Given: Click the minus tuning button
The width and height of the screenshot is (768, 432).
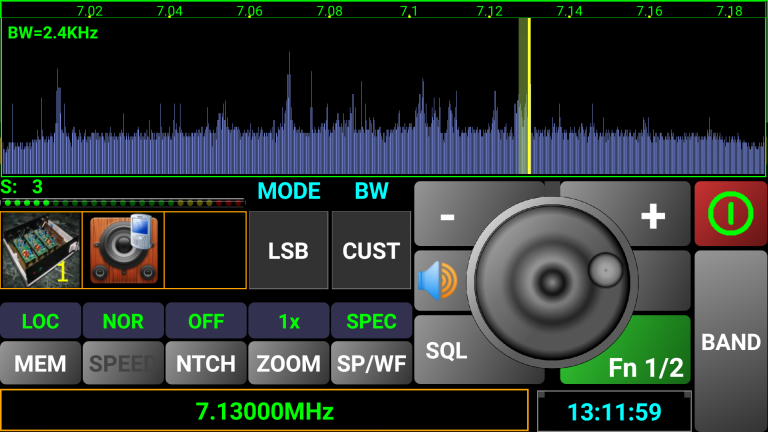Looking at the screenshot, I should click(447, 216).
